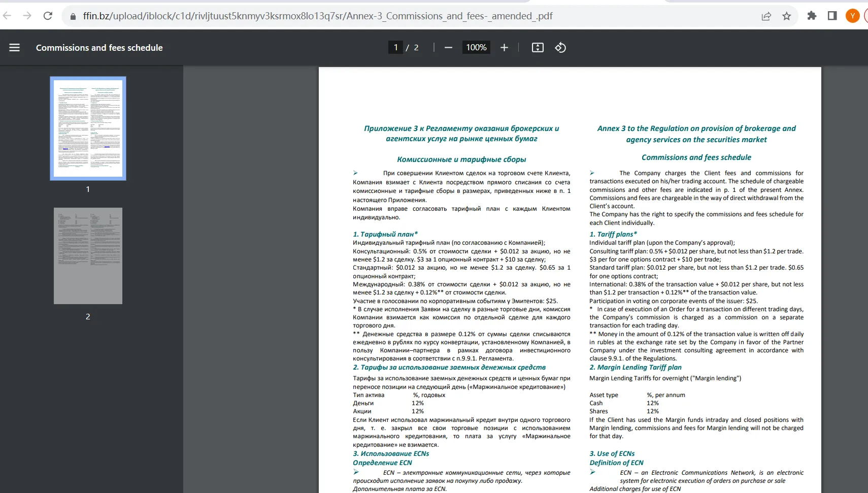The height and width of the screenshot is (493, 868).
Task: Click the '%, per annum' column header
Action: 666,395
